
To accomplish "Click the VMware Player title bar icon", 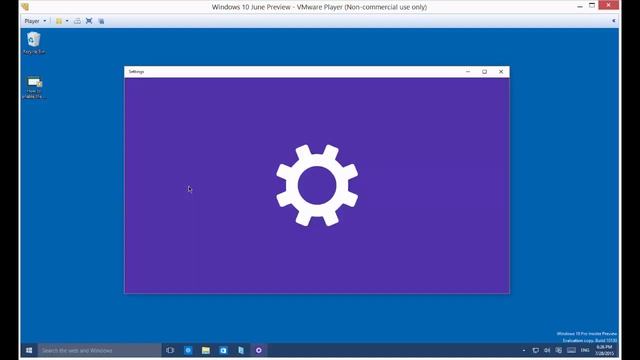I will 25,7.
